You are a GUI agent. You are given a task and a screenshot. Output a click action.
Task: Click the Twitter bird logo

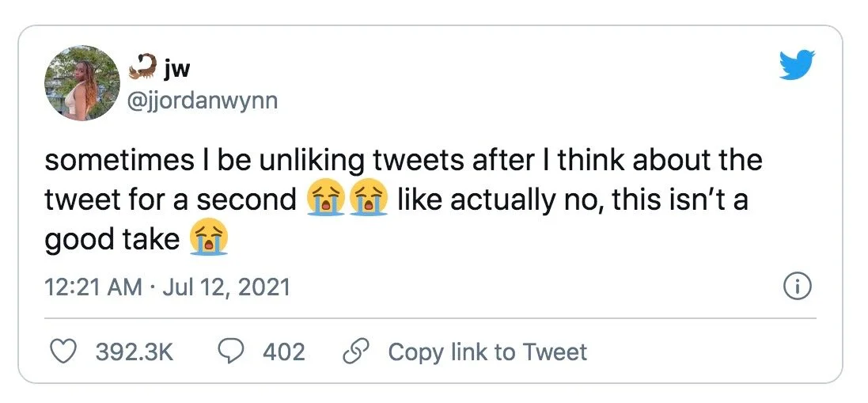tap(797, 64)
